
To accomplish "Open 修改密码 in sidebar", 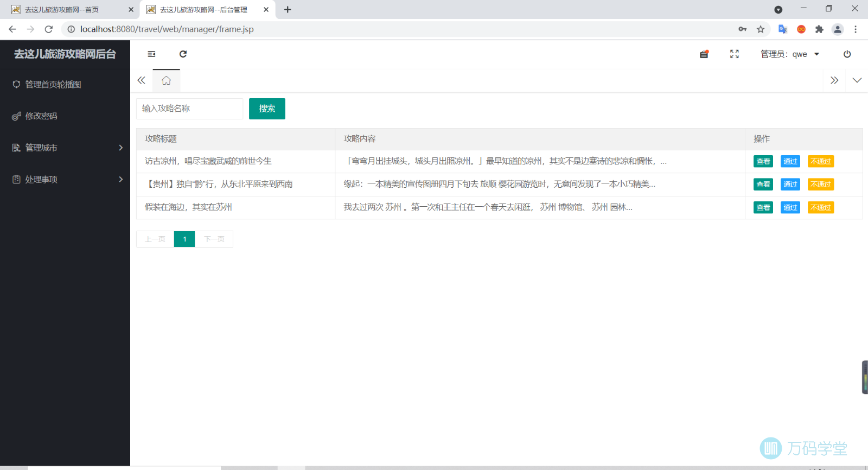I will (x=65, y=116).
